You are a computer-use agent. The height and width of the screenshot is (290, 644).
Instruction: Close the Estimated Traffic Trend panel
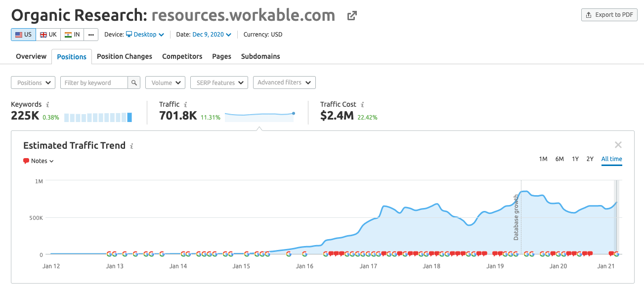618,145
